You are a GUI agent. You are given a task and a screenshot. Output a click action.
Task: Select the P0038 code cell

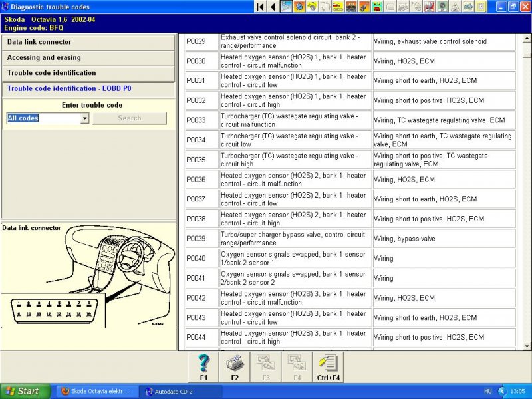click(x=201, y=219)
